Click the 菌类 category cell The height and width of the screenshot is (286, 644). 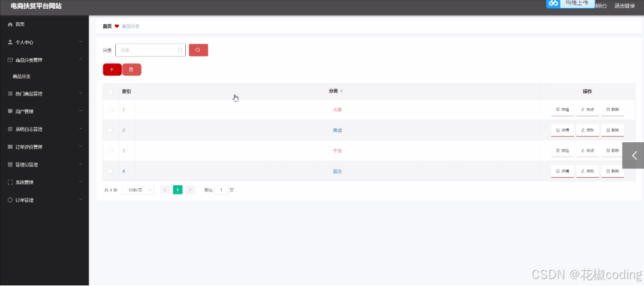(337, 171)
